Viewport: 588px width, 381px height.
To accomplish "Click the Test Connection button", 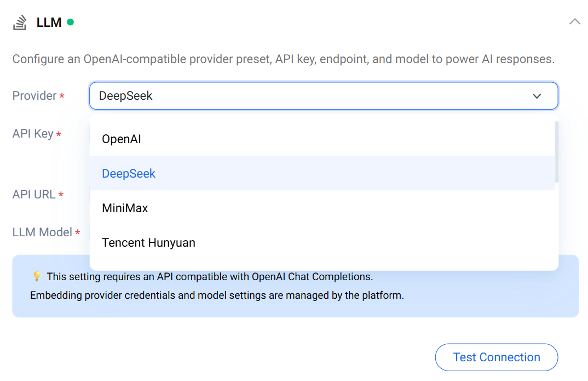I will 497,357.
